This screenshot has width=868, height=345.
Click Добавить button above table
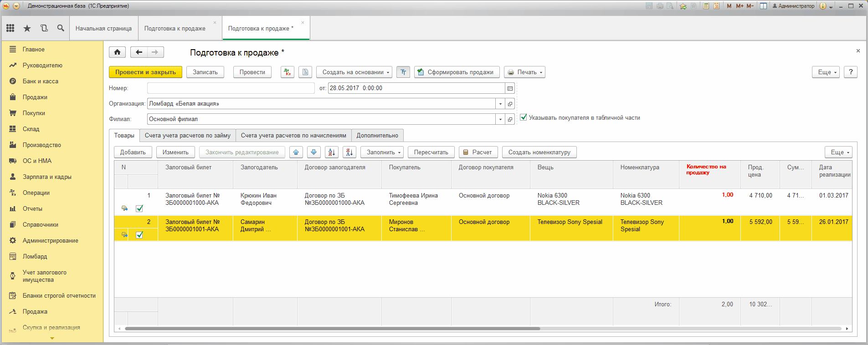click(x=133, y=152)
